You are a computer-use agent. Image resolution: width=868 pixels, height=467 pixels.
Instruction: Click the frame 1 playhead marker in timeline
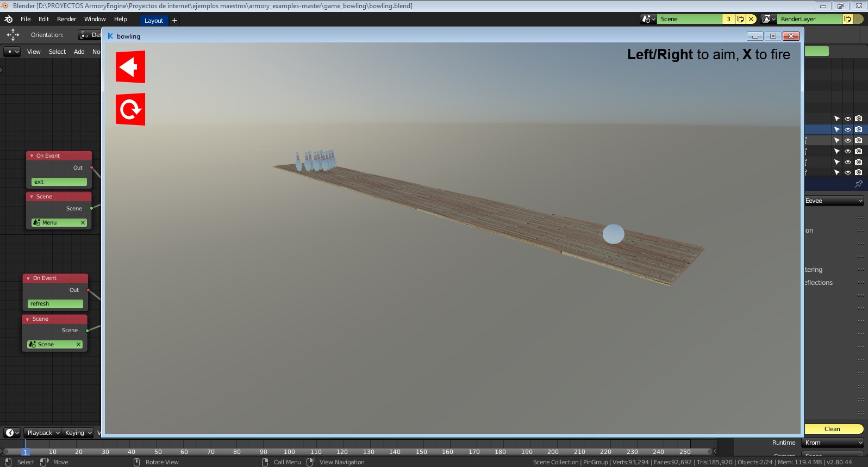25,452
